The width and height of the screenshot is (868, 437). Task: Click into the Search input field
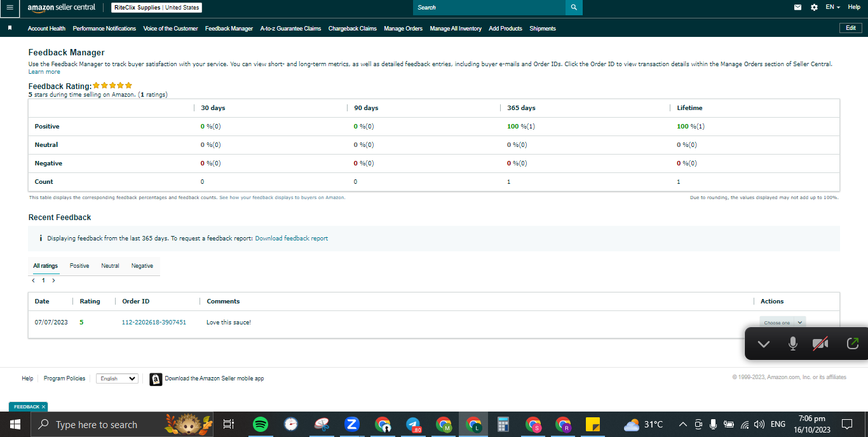(x=489, y=8)
